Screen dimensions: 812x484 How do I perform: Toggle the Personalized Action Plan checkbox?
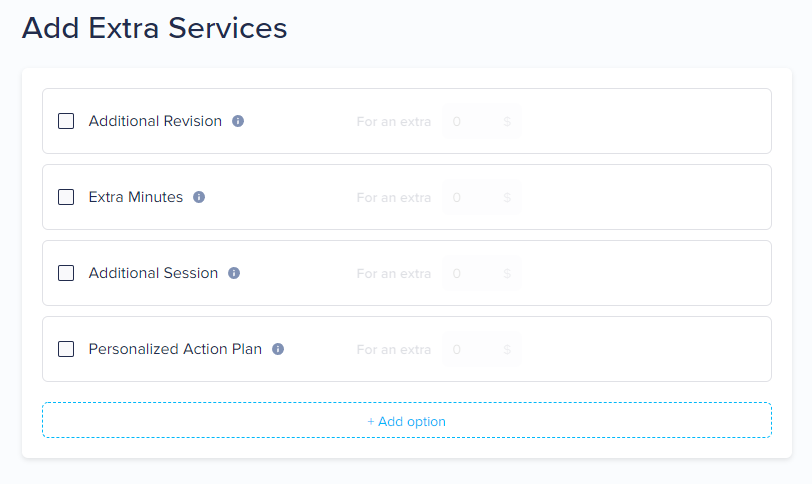click(66, 349)
